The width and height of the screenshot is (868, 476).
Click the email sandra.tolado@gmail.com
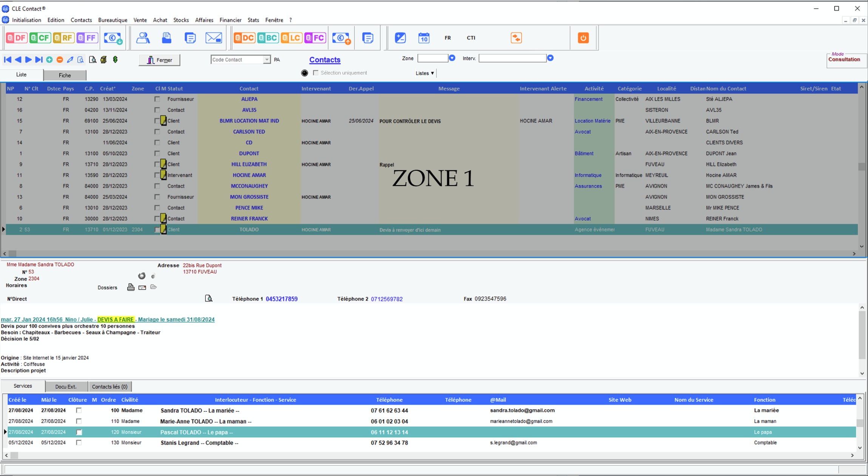click(x=522, y=410)
